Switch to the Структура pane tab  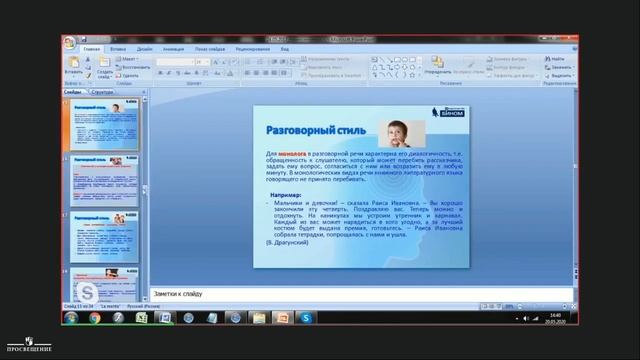pos(102,92)
